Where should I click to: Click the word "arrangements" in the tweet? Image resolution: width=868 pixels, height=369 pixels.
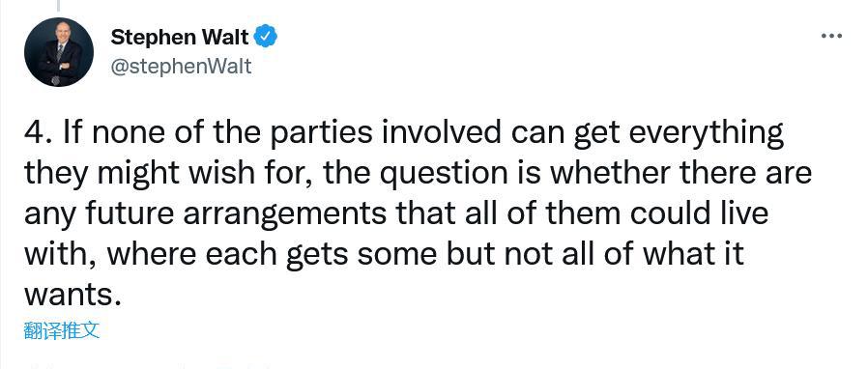284,215
